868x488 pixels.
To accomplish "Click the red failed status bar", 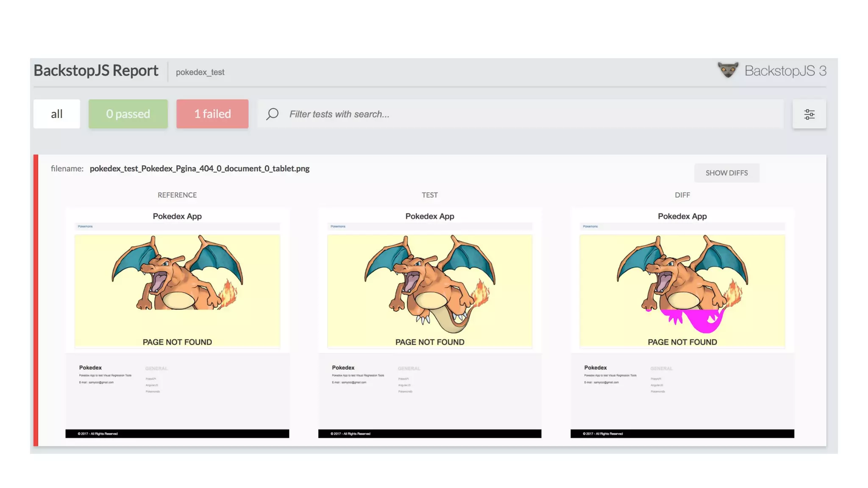I will [x=36, y=300].
